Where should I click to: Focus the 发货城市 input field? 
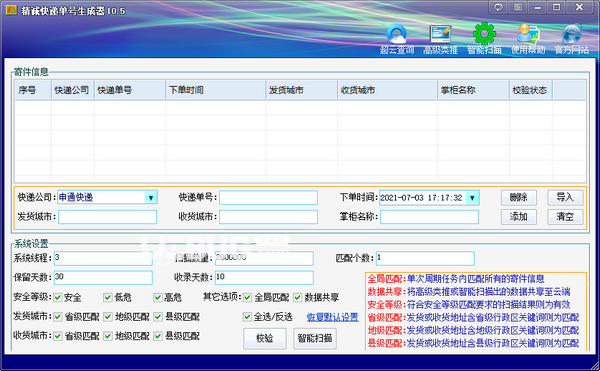pyautogui.click(x=108, y=217)
